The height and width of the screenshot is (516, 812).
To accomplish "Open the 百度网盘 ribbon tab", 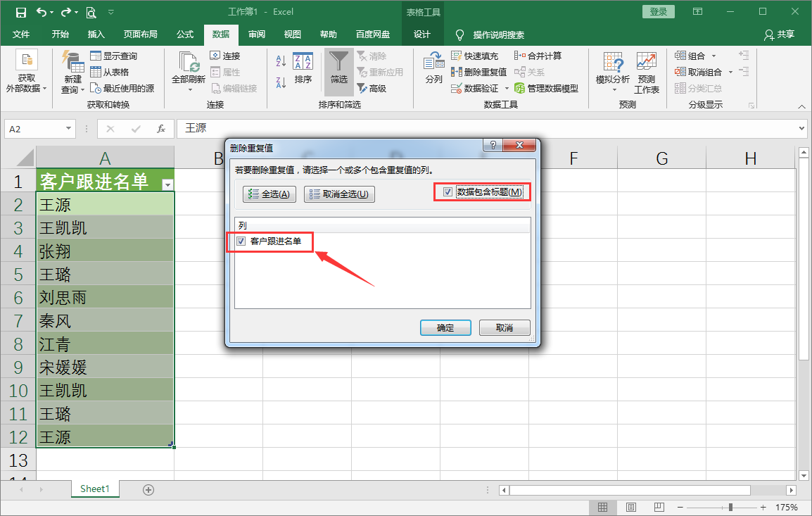I will coord(373,34).
